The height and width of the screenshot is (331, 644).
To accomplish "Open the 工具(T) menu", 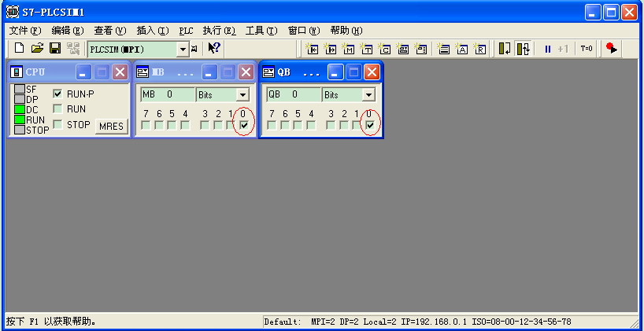I will click(261, 31).
